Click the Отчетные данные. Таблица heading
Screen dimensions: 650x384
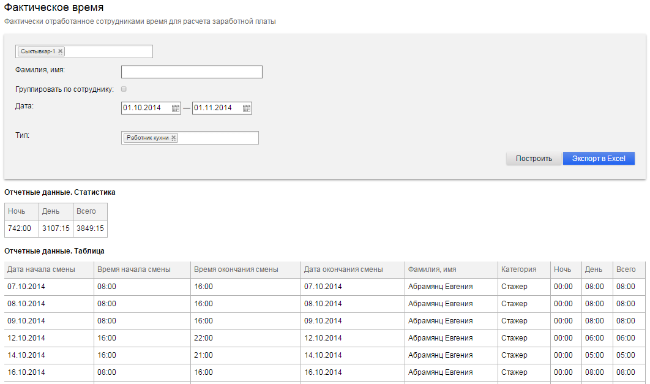54,251
